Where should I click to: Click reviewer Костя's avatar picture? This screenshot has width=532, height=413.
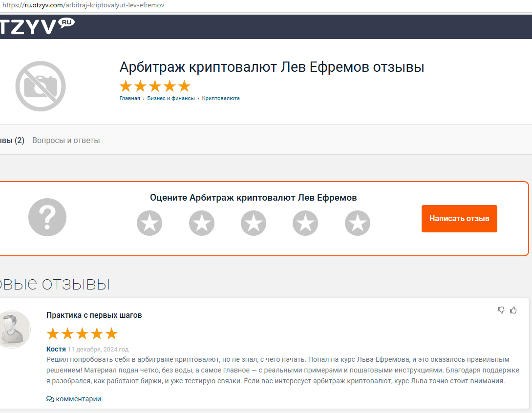13,329
